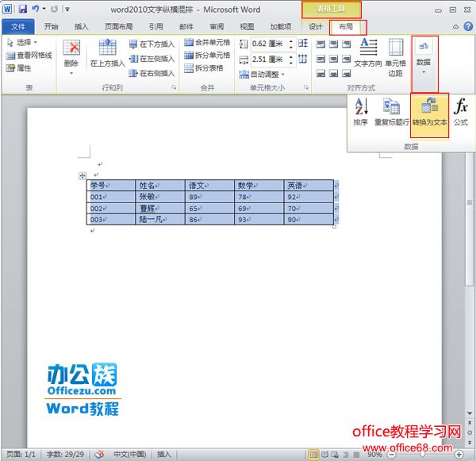The height and width of the screenshot is (461, 476).
Task: Click the align bottom right icon
Action: click(347, 73)
